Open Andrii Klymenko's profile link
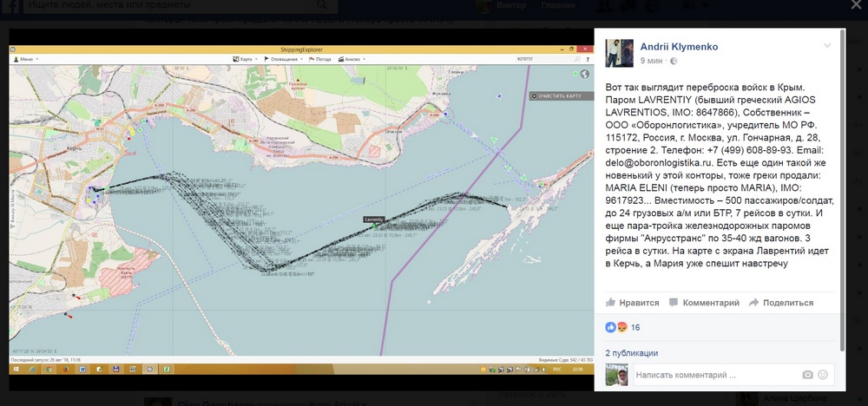Image resolution: width=868 pixels, height=406 pixels. [680, 47]
